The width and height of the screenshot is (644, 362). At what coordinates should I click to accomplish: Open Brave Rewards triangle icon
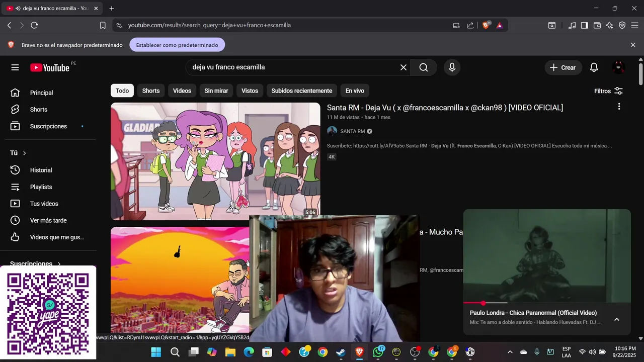pos(500,25)
